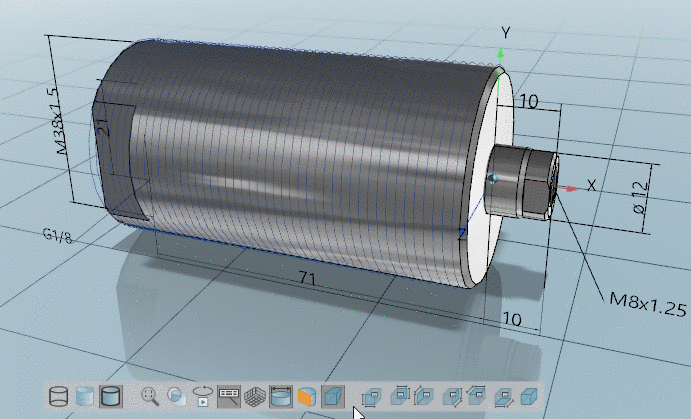The width and height of the screenshot is (691, 419).
Task: Click the X axis label
Action: point(591,185)
